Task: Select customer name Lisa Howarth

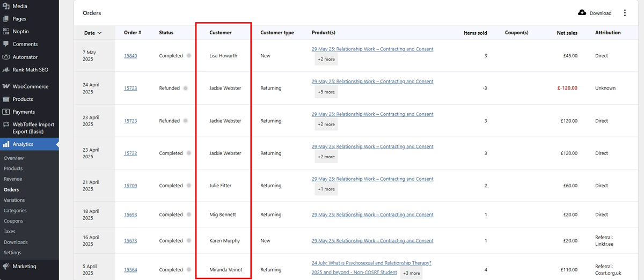Action: click(x=223, y=56)
